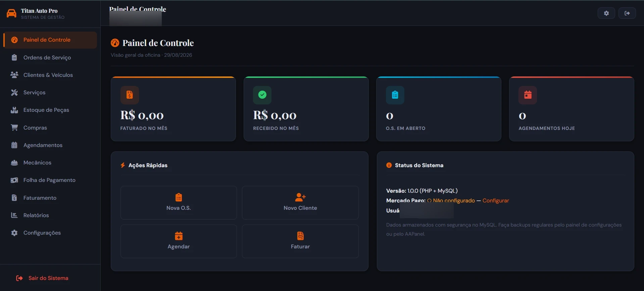The image size is (644, 291).
Task: Follow the Configurar link for Mercado Pago
Action: pos(496,200)
